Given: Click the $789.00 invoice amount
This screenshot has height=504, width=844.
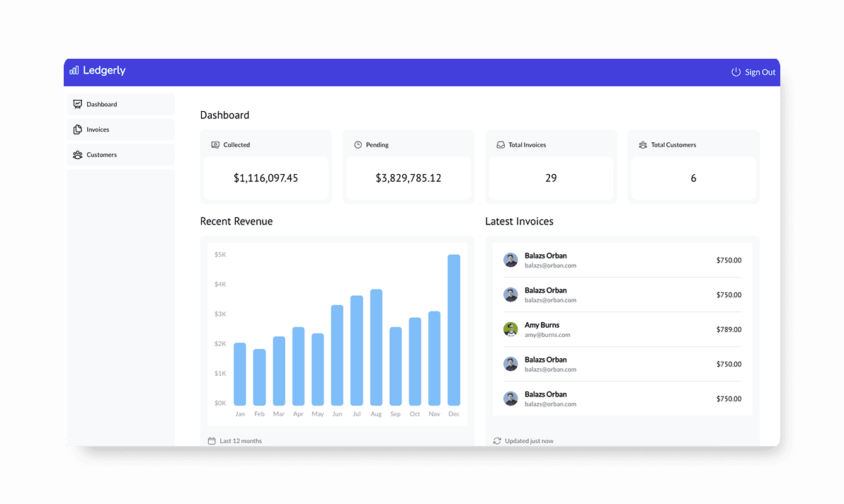Looking at the screenshot, I should tap(729, 329).
